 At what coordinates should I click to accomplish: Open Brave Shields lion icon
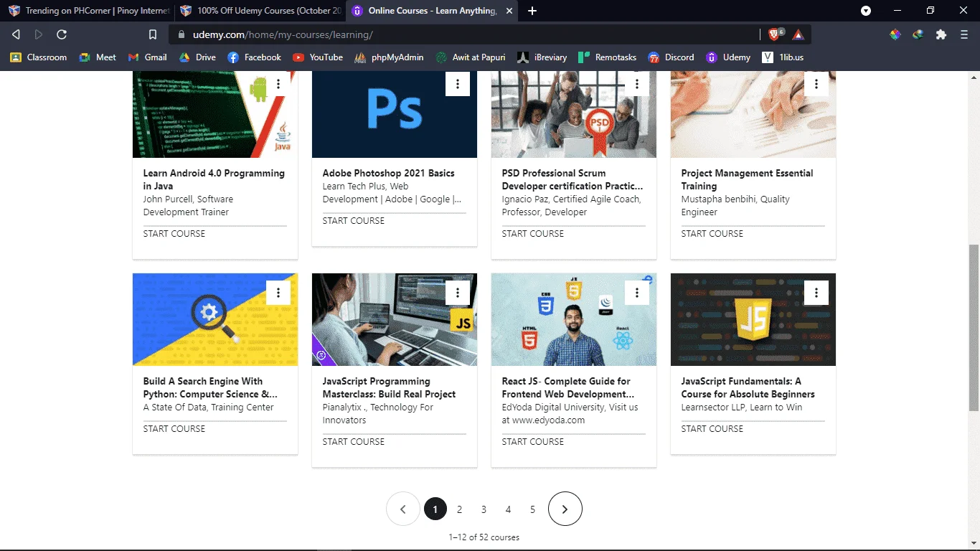click(x=776, y=34)
